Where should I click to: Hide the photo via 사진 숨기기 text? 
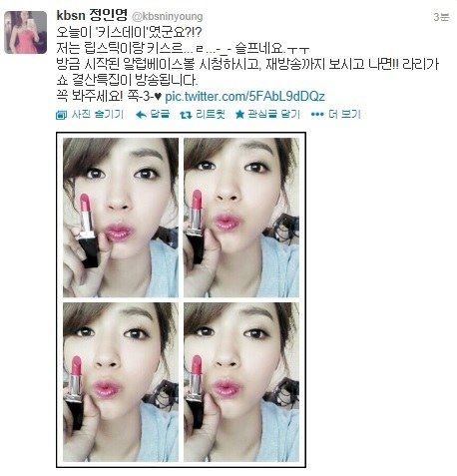pos(98,115)
